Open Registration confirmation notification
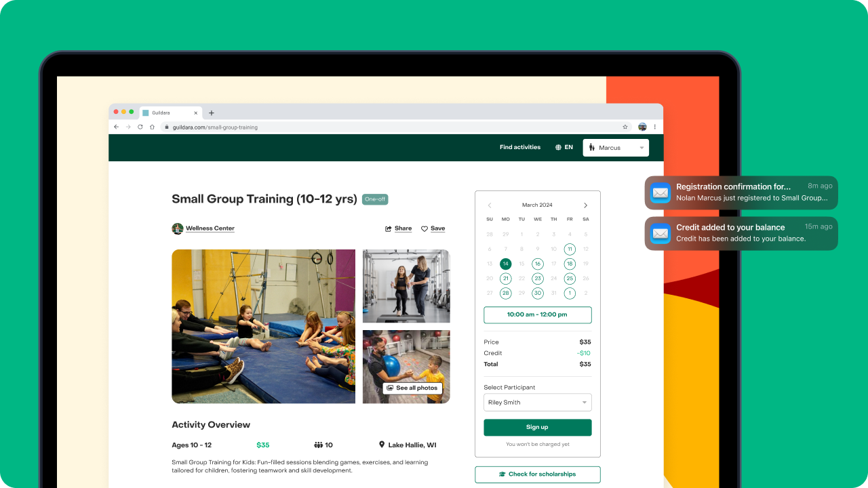 (x=741, y=192)
